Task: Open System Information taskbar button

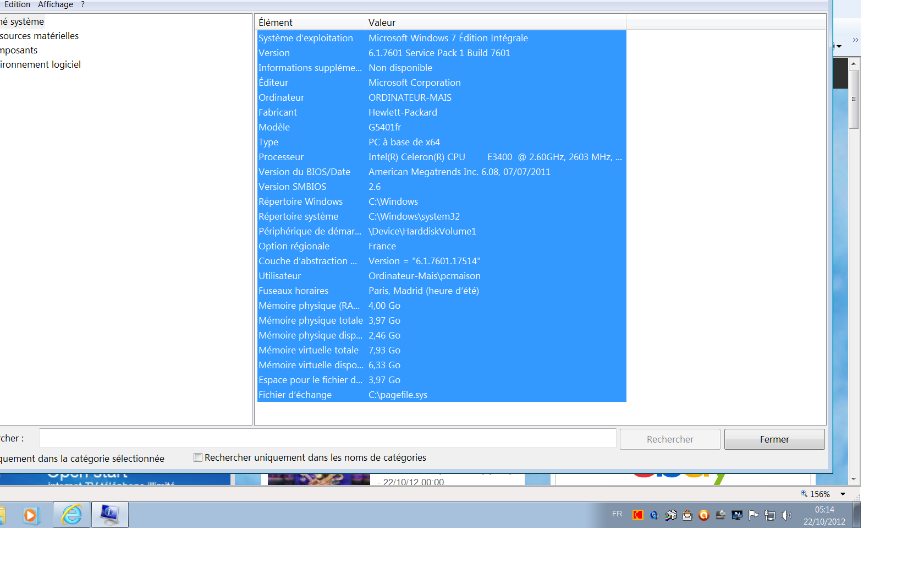Action: [x=110, y=515]
